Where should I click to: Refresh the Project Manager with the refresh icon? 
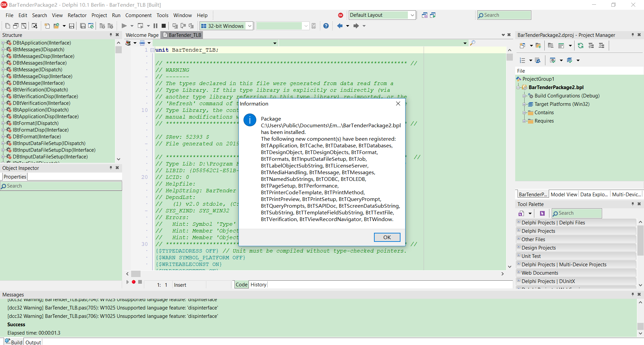pyautogui.click(x=581, y=46)
